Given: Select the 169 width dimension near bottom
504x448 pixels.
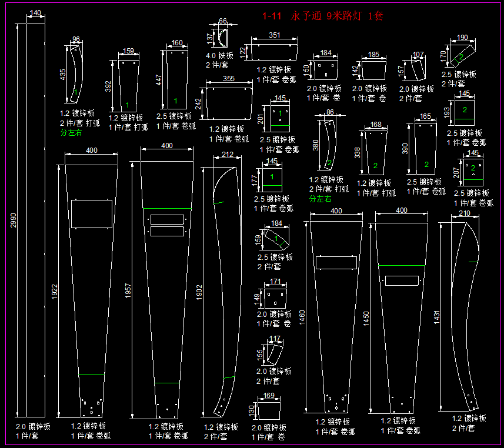Looking at the screenshot, I should [269, 395].
